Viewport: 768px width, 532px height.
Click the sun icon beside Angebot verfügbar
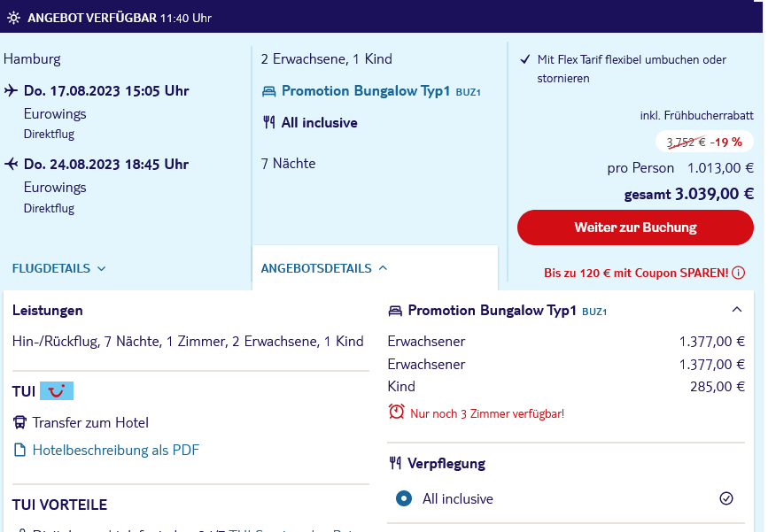pyautogui.click(x=13, y=18)
